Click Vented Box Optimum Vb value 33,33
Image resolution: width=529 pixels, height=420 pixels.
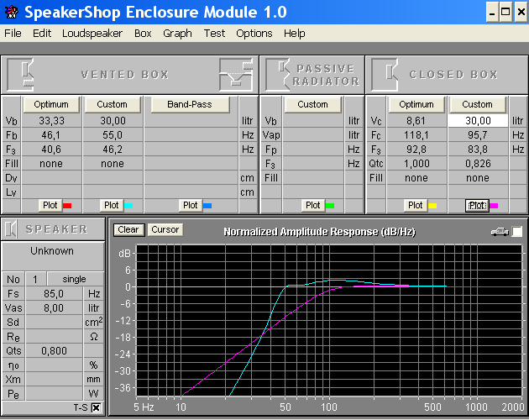tap(51, 120)
